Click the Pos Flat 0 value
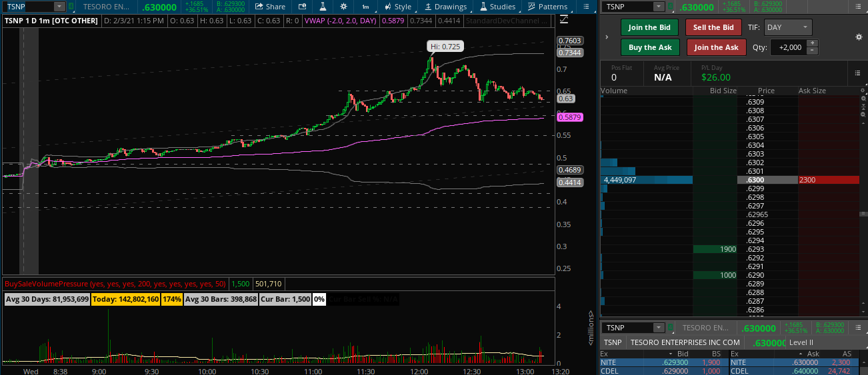 pos(614,77)
